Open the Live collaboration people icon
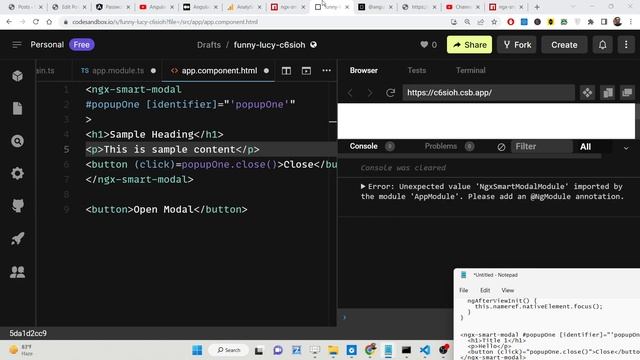This screenshot has height=360, width=640. click(18, 271)
